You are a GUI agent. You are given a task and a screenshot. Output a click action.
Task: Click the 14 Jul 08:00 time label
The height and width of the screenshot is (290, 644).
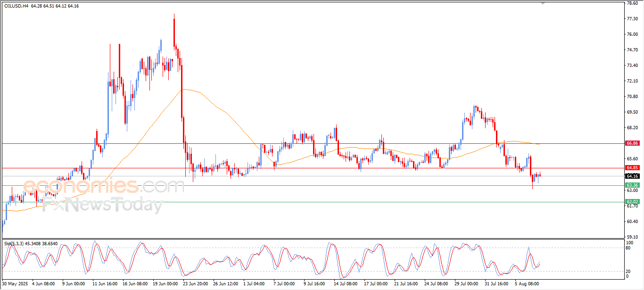[345, 284]
